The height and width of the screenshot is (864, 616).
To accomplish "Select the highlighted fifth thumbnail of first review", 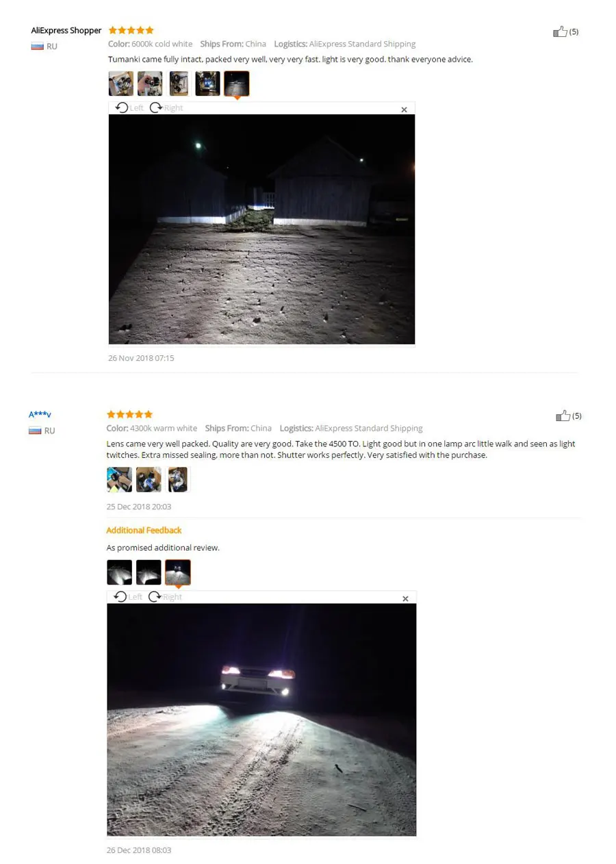I will coord(237,84).
